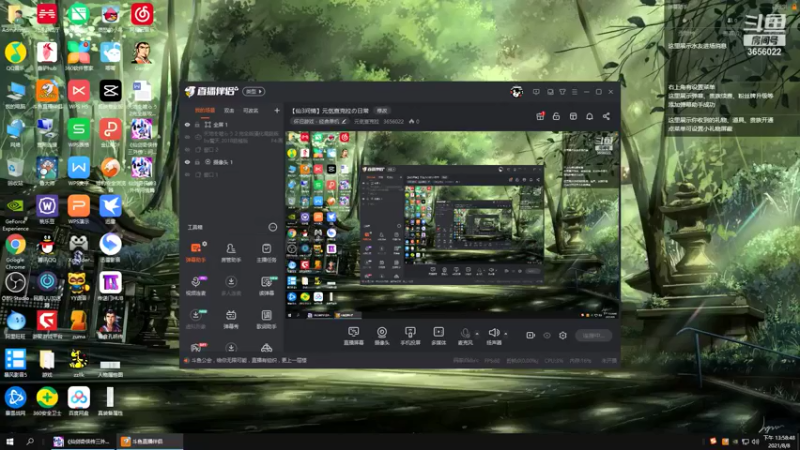The image size is (800, 450).
Task: Open the 主播任务 streamer tasks tool
Action: pyautogui.click(x=266, y=253)
